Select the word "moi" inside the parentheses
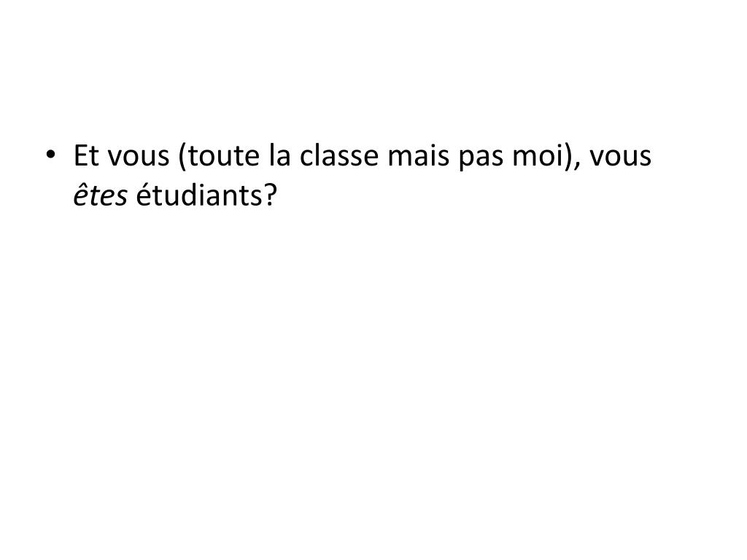The image size is (747, 560). (x=538, y=155)
